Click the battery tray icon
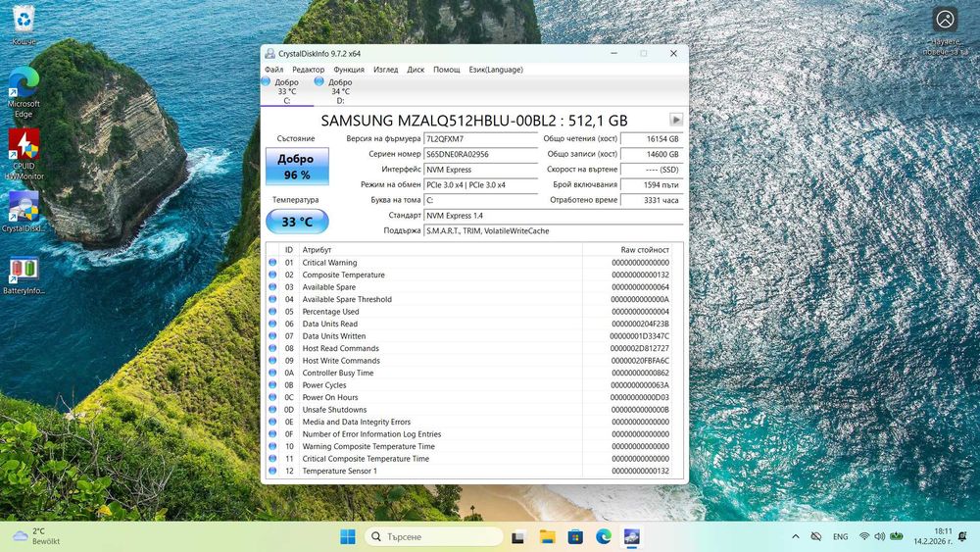Screen dimensions: 980x552 pos(897,536)
